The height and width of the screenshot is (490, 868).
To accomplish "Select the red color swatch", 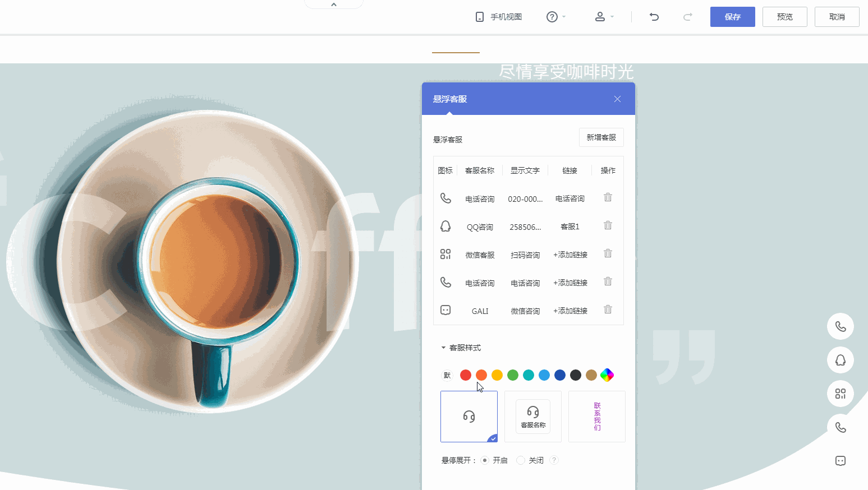I will (466, 375).
